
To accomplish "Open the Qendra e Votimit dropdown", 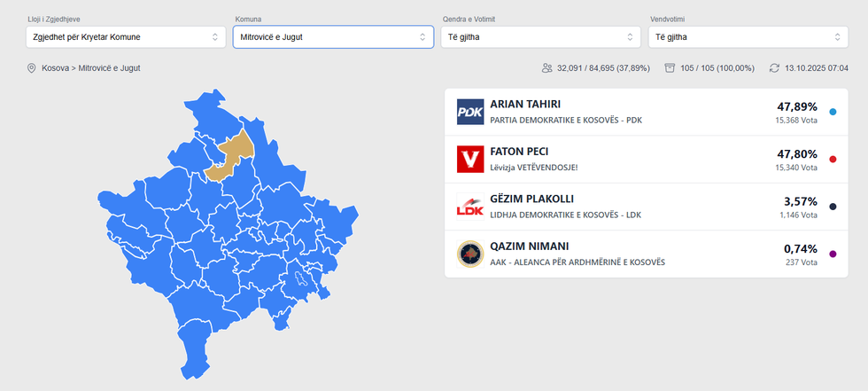I will click(540, 37).
